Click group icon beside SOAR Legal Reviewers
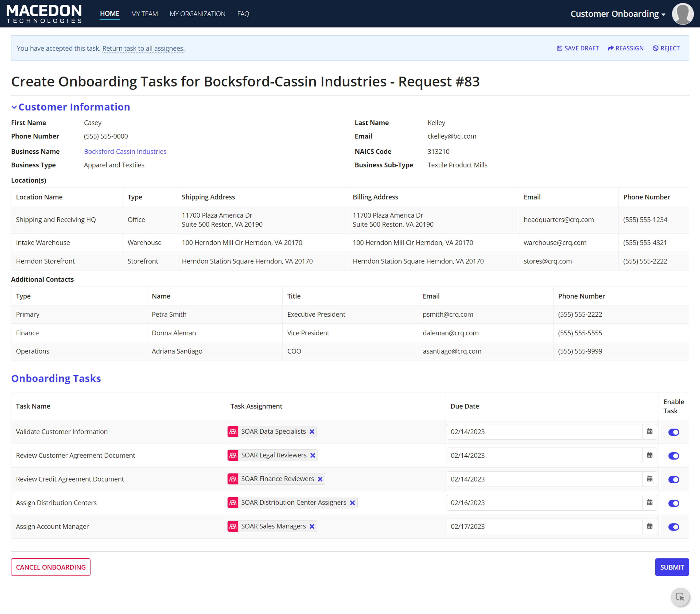This screenshot has height=614, width=700. 233,455
